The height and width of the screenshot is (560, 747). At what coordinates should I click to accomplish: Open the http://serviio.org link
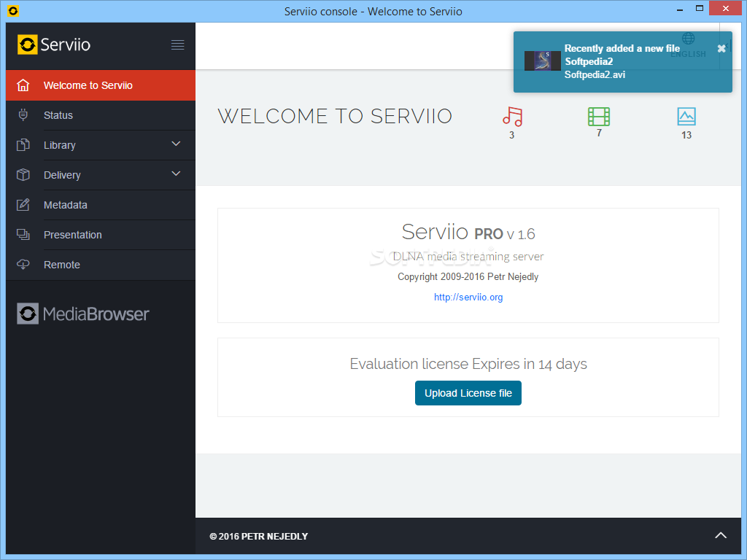pos(468,297)
